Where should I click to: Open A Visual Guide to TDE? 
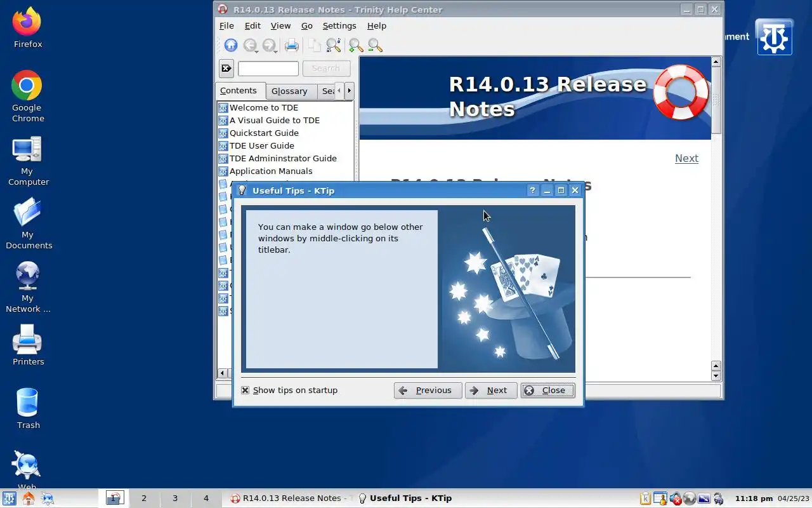[x=274, y=121]
